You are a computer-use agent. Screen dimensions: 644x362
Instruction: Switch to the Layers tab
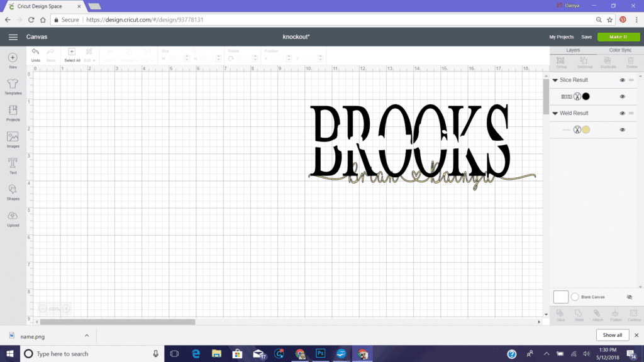point(573,50)
